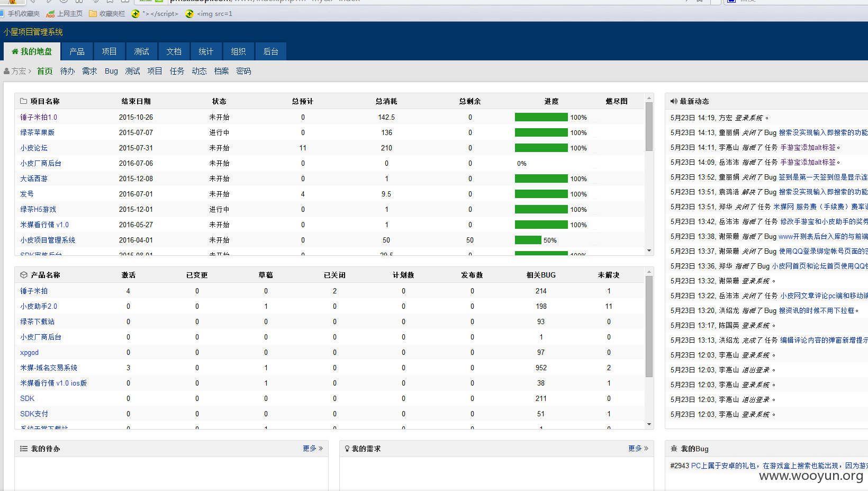Open 动态 in the submenu
This screenshot has height=491, width=868.
click(199, 71)
